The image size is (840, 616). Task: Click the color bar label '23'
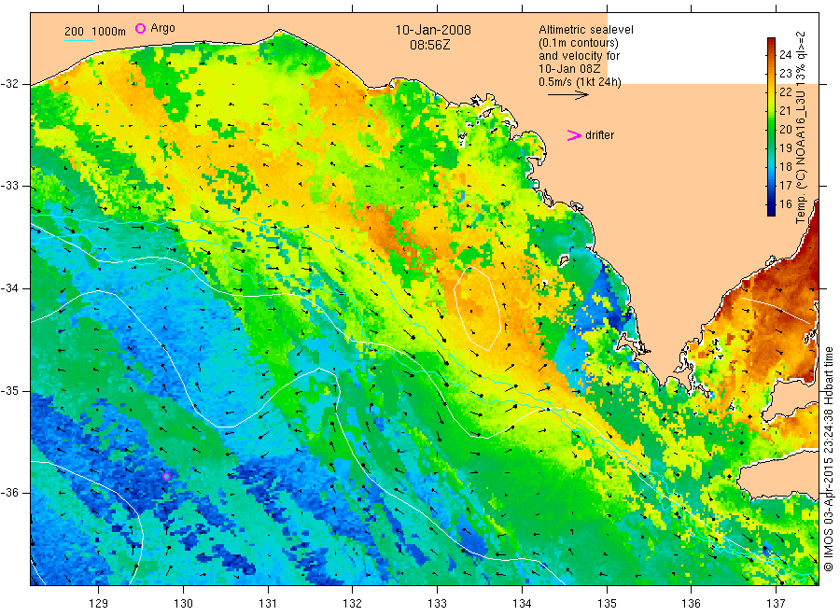tap(785, 73)
